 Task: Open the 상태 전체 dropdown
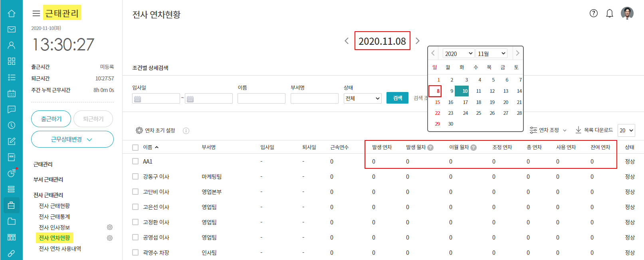coord(363,98)
